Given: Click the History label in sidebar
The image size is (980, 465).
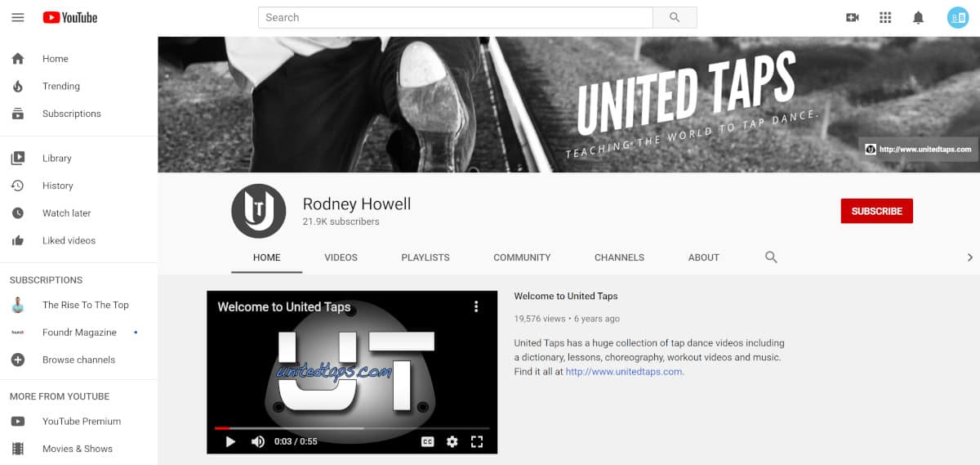Looking at the screenshot, I should 58,186.
